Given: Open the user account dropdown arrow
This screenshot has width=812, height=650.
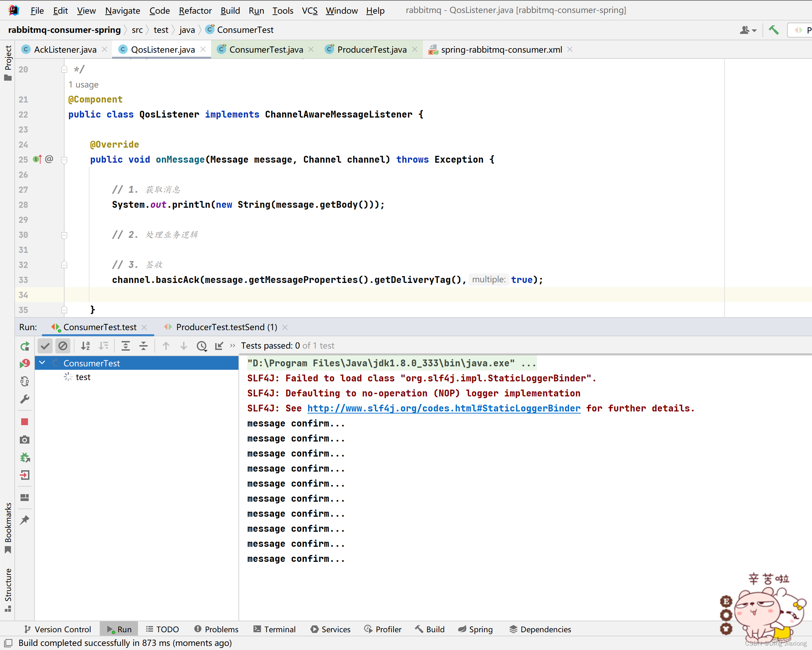Looking at the screenshot, I should coord(754,30).
